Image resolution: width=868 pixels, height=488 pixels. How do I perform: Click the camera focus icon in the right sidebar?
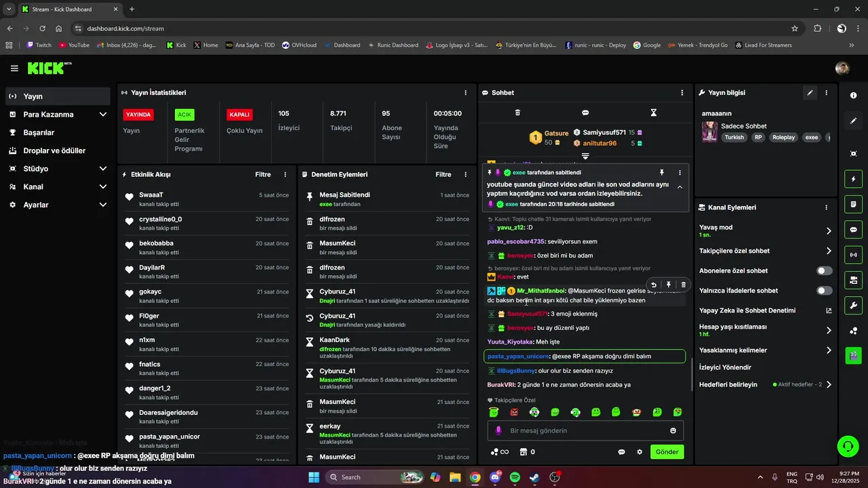853,154
